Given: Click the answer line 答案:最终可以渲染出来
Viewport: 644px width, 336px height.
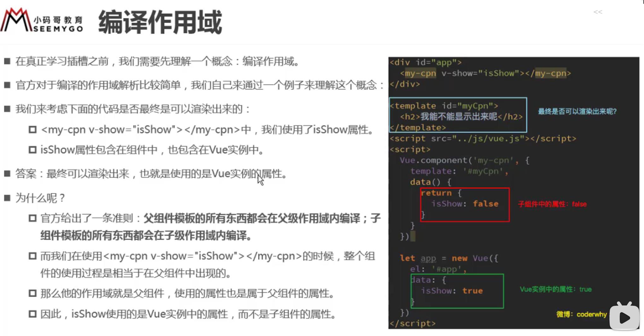Looking at the screenshot, I should coord(151,174).
